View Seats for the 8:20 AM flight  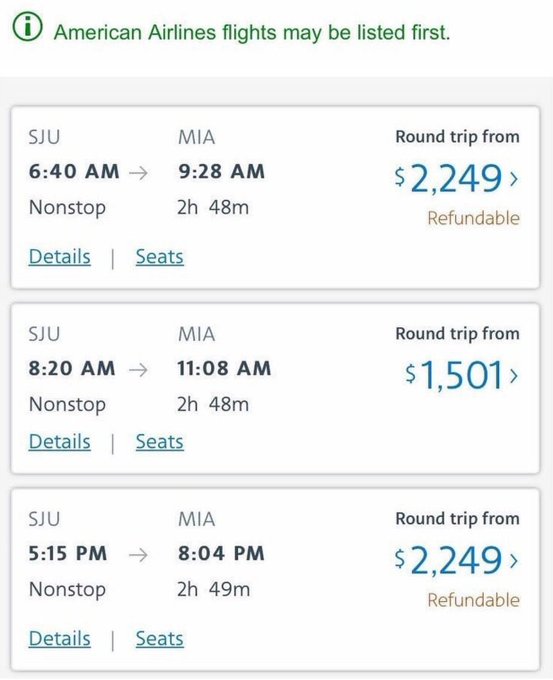point(160,441)
